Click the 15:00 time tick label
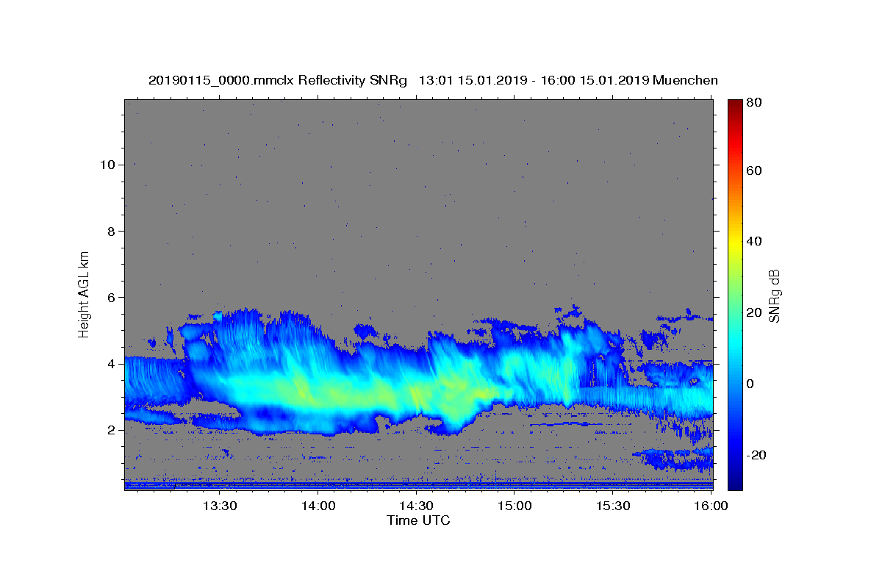This screenshot has height=588, width=882. (514, 506)
